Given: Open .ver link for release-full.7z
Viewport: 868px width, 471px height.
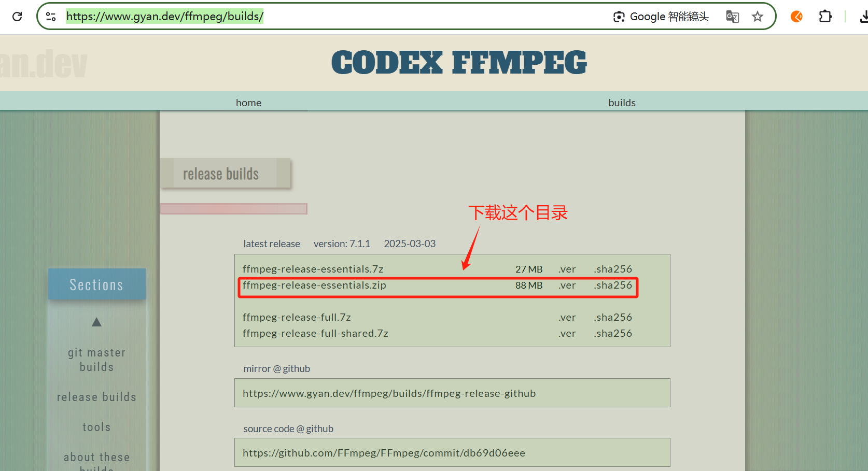Looking at the screenshot, I should point(567,317).
